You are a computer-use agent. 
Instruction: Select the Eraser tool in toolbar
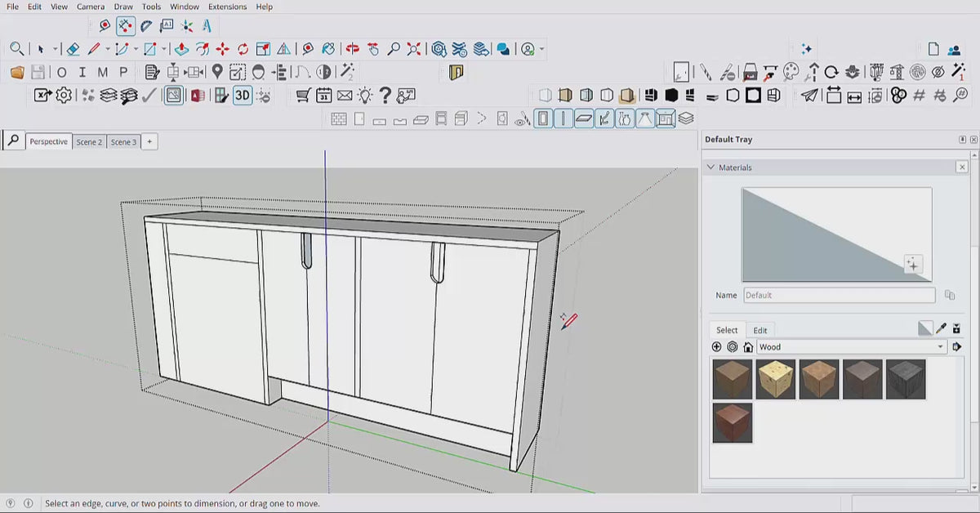pos(73,49)
